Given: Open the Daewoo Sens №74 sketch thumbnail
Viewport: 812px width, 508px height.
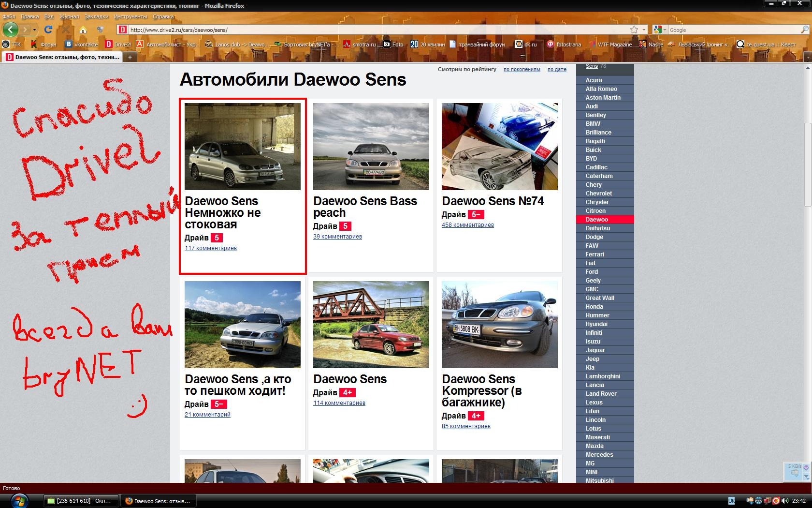Looking at the screenshot, I should point(500,147).
